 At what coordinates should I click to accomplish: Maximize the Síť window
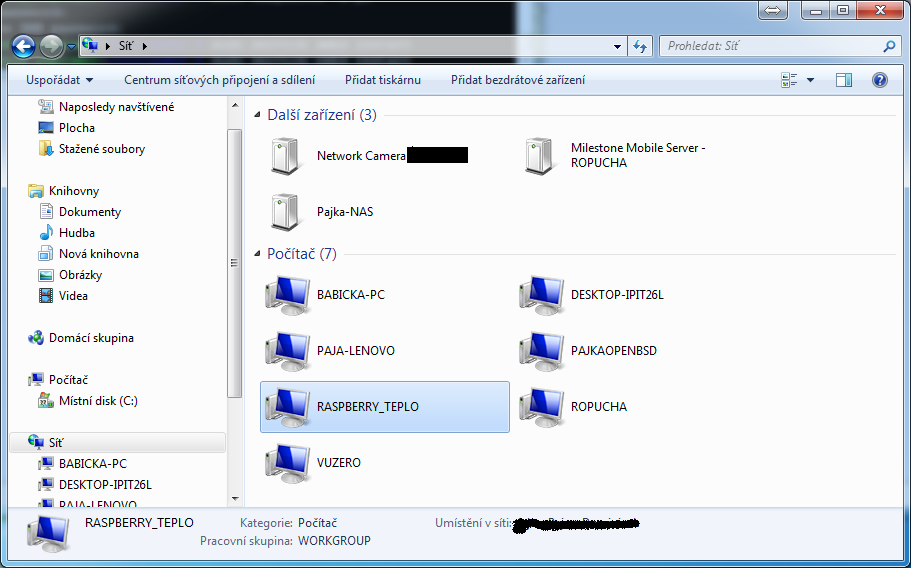843,10
